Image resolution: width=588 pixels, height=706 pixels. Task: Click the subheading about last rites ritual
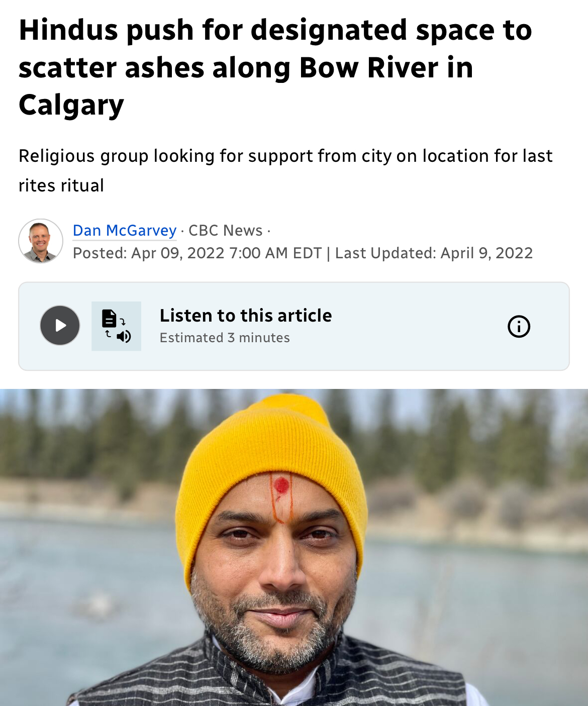(285, 170)
